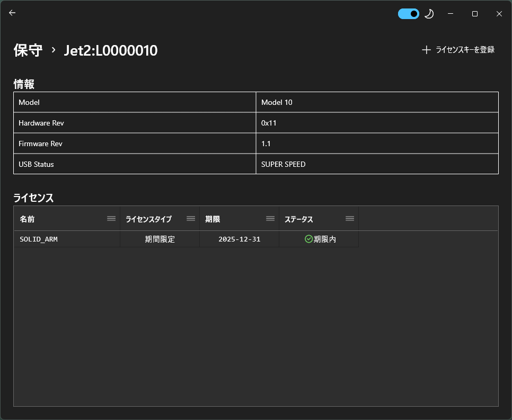The width and height of the screenshot is (512, 420).
Task: Click the back arrow button
Action: pos(12,13)
